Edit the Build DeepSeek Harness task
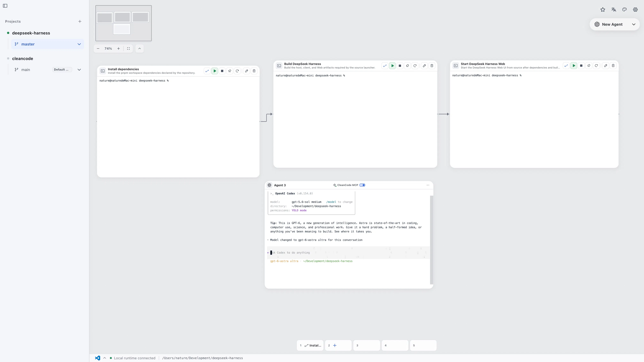 (424, 66)
